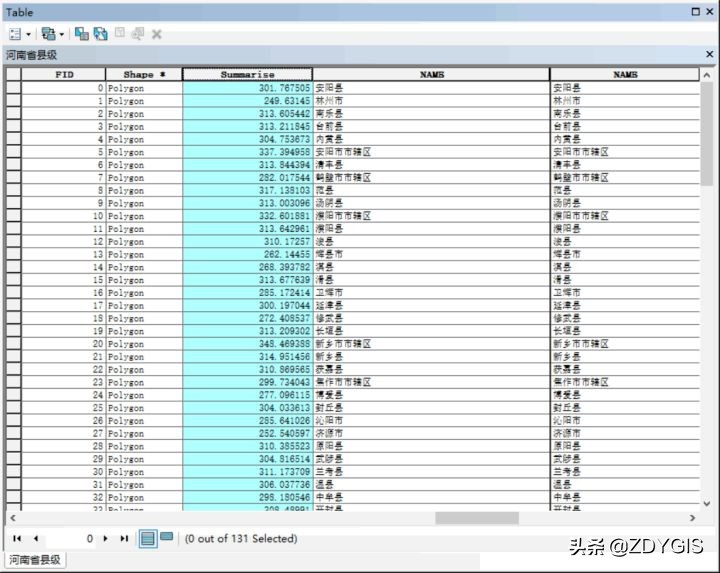Select row selector box for FID 5
This screenshot has width=720, height=573.
[14, 152]
